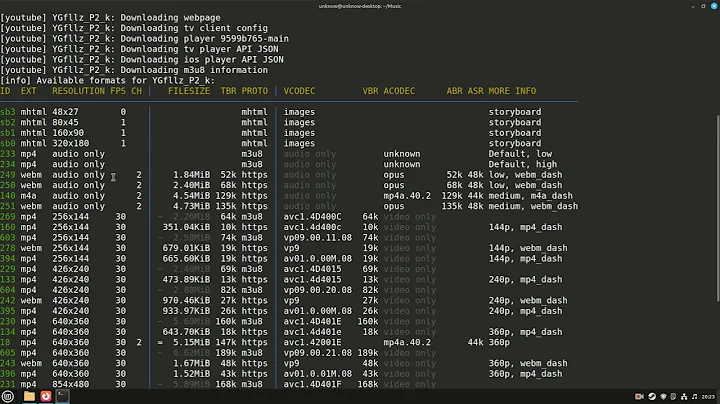Screen dimensions: 720x404
Task: Click the 473.89KiB filesize value
Action: click(x=186, y=280)
